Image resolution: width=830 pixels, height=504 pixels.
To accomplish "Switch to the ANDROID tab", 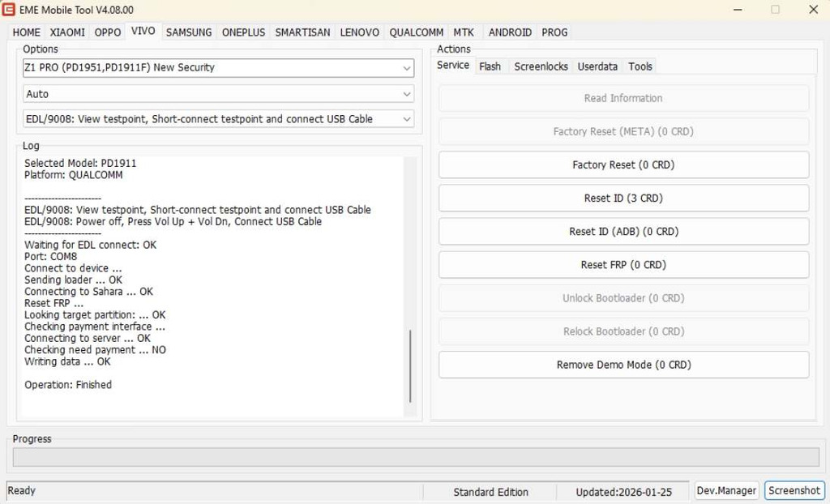I will pos(510,32).
